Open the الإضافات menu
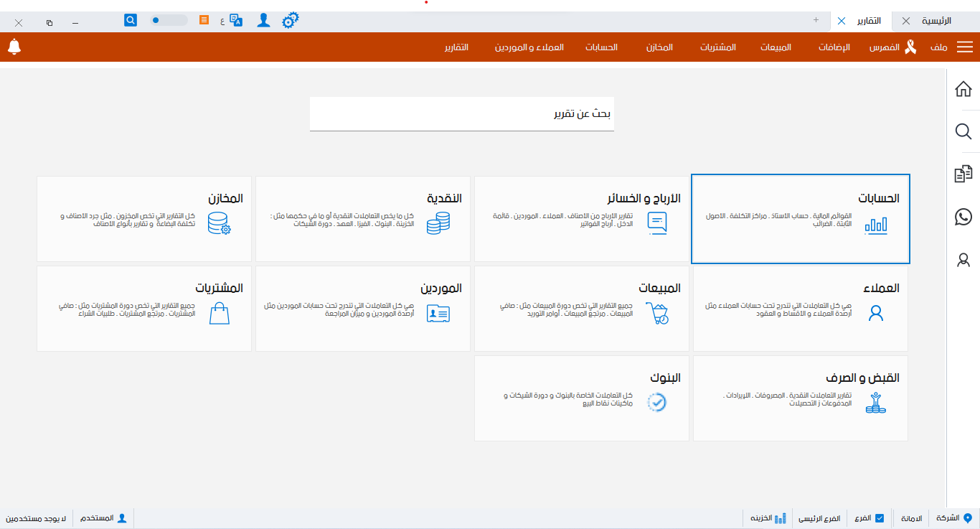Screen dimensions: 980x529 click(834, 47)
